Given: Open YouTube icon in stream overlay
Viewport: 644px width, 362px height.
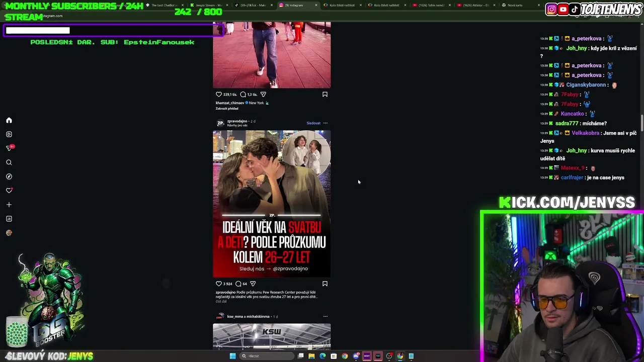Looking at the screenshot, I should (563, 9).
